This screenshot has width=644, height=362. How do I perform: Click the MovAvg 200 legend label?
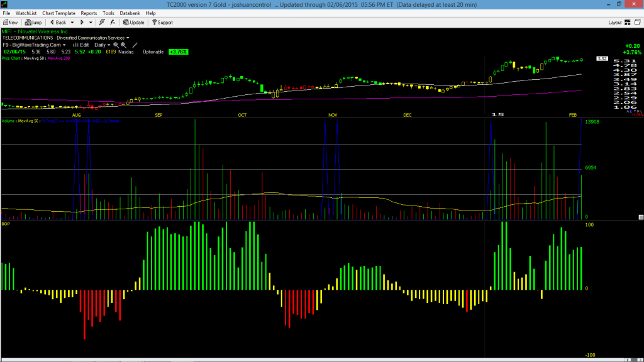58,58
